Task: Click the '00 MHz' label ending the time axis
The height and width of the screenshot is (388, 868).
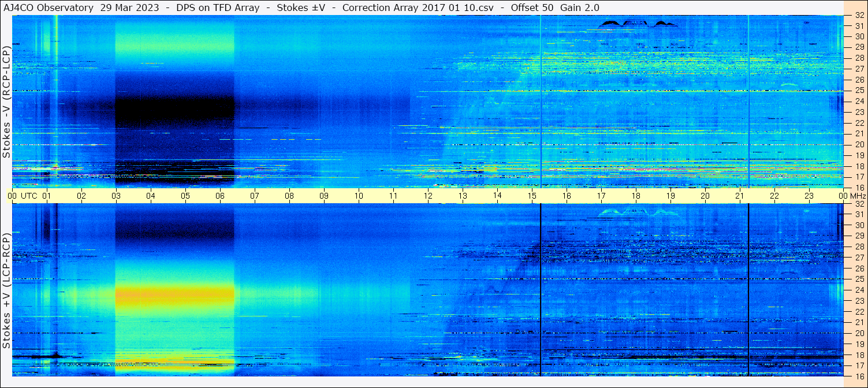Action: pyautogui.click(x=852, y=196)
